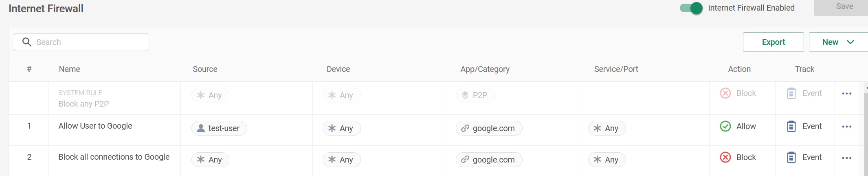Open more options for Block all connections rule
This screenshot has height=176, width=868.
pos(846,158)
